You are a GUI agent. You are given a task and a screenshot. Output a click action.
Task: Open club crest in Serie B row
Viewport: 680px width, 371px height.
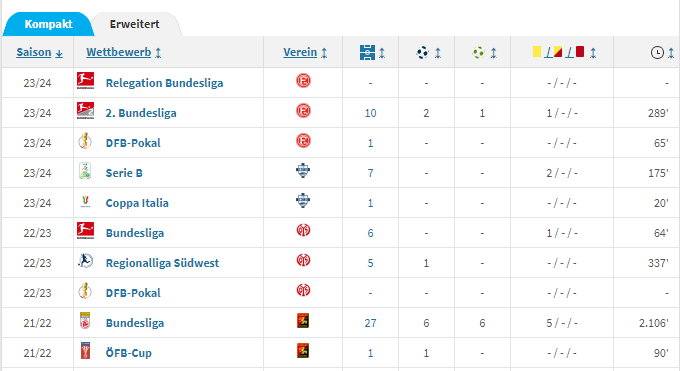click(303, 171)
